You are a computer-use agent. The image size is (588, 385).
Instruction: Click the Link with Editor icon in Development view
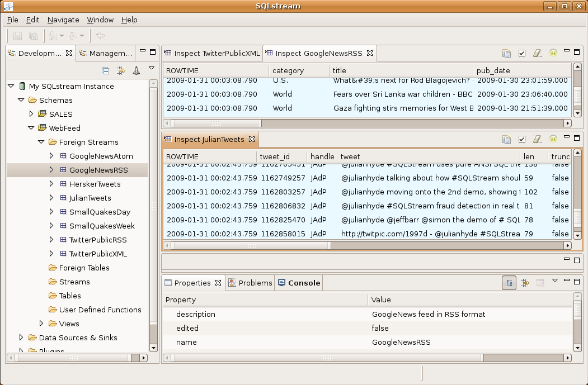click(x=121, y=70)
